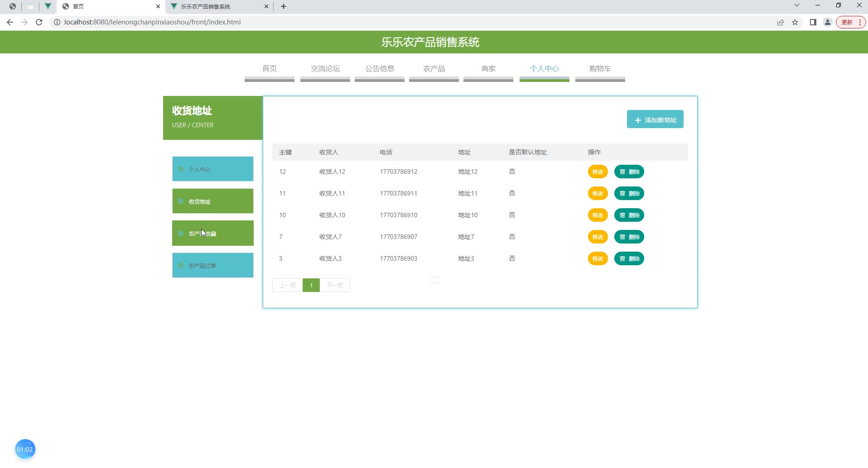
Task: Switch to 乐乐农产品销售系统 browser tab
Action: pos(217,6)
